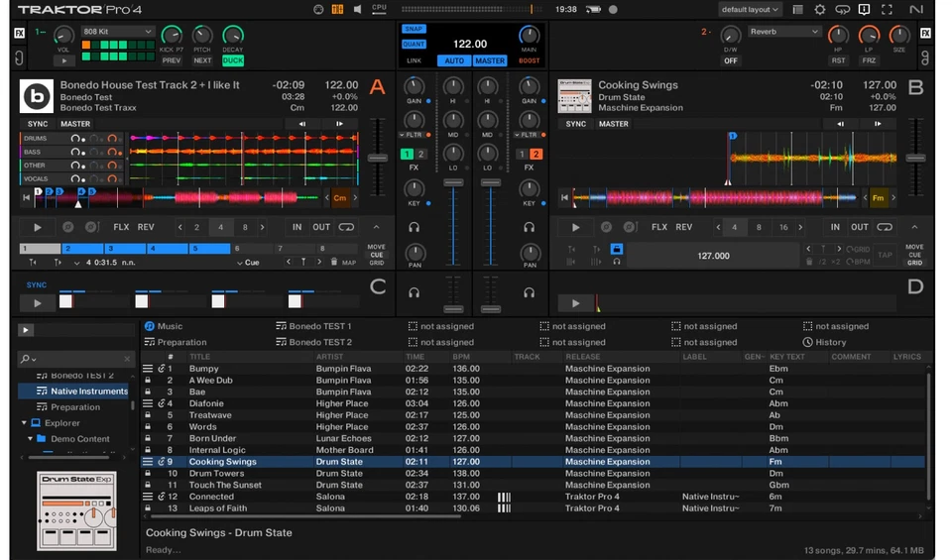Click Deck A headphone cue icon

click(415, 227)
